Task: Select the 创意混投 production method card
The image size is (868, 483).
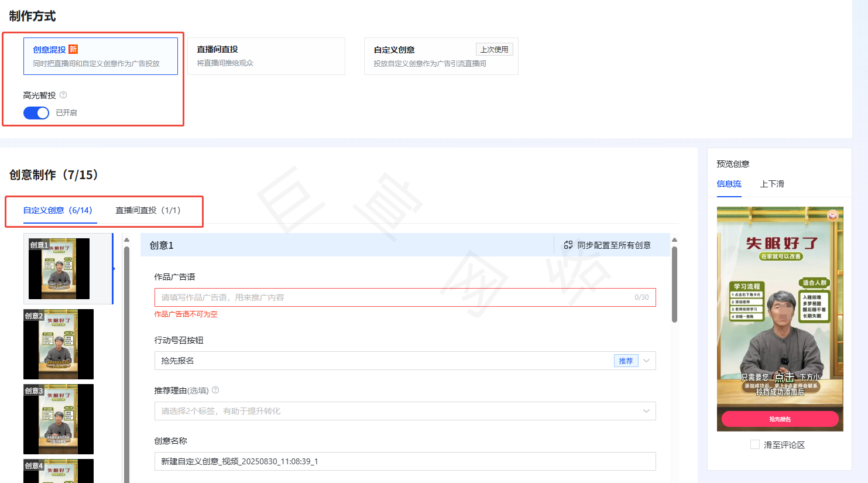Action: [100, 56]
